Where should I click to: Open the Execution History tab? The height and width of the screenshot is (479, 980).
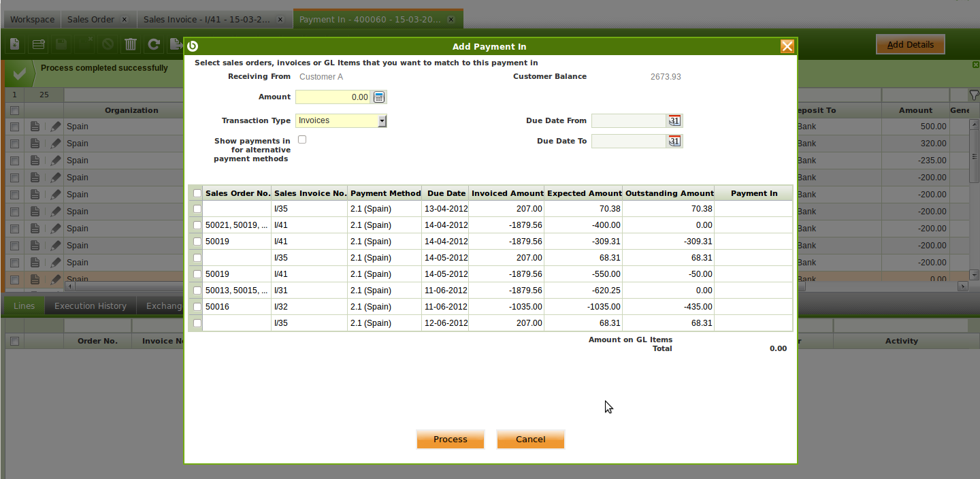tap(91, 306)
